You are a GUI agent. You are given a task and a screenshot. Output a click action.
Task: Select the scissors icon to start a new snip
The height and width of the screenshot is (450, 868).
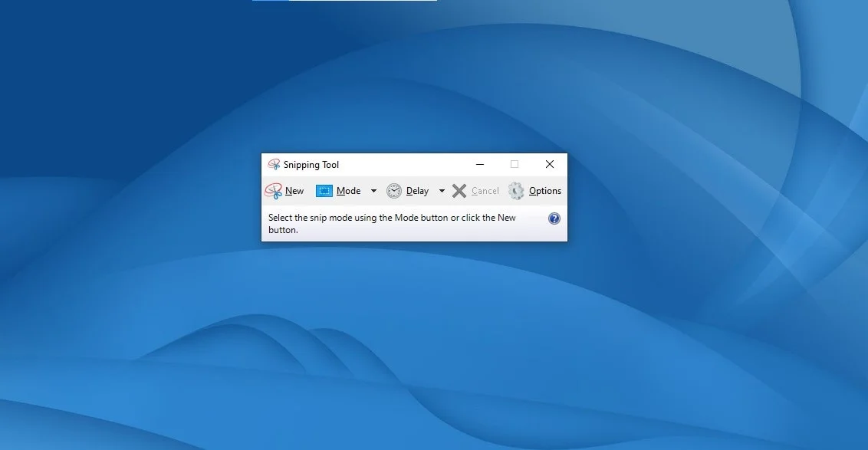click(x=272, y=190)
